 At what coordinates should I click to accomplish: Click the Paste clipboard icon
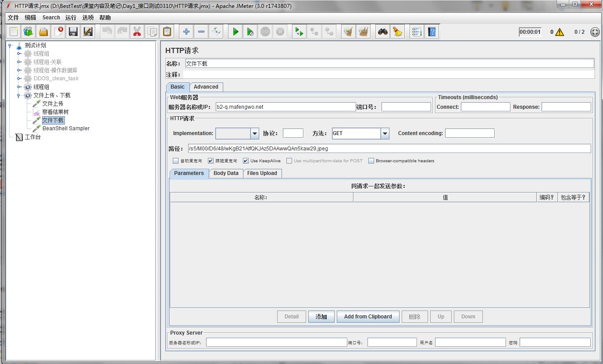(x=167, y=32)
